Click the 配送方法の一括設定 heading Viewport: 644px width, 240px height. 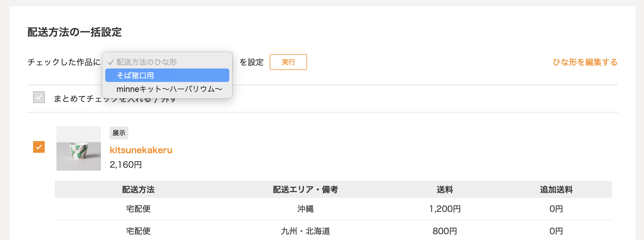tap(75, 32)
